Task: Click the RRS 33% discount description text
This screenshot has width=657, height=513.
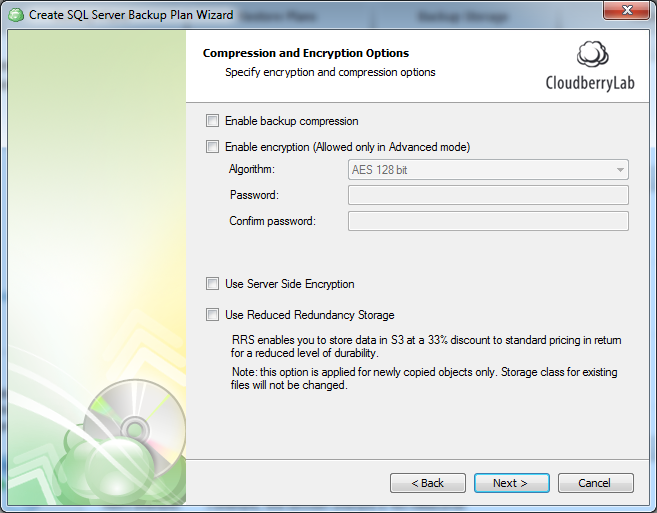Action: (426, 346)
